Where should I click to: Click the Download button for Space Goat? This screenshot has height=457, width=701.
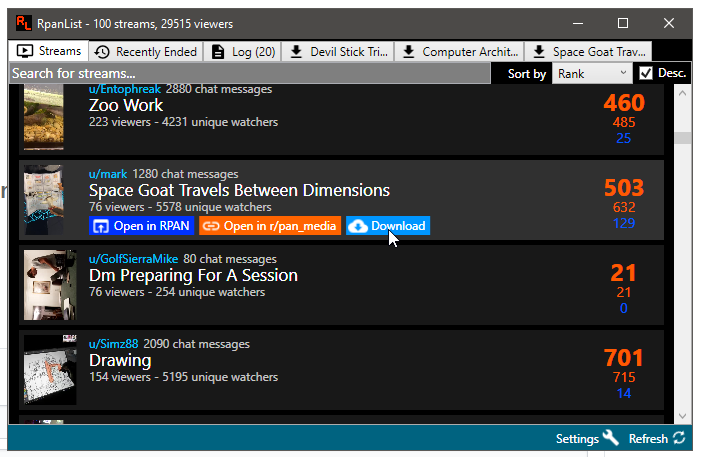coord(388,226)
